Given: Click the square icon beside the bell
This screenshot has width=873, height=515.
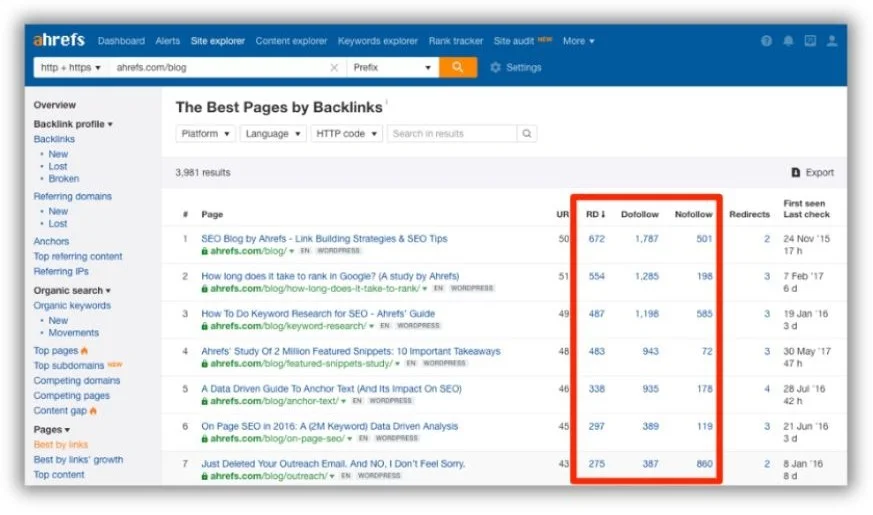Looking at the screenshot, I should pos(810,41).
